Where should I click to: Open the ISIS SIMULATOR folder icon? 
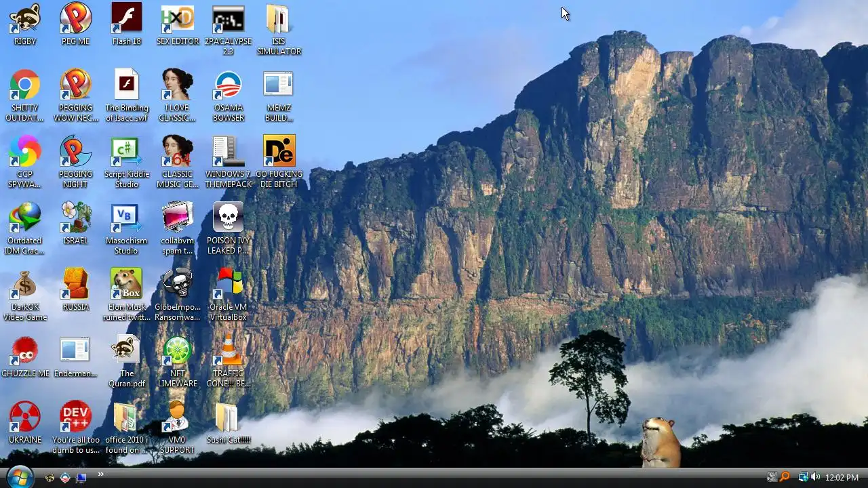tap(279, 18)
